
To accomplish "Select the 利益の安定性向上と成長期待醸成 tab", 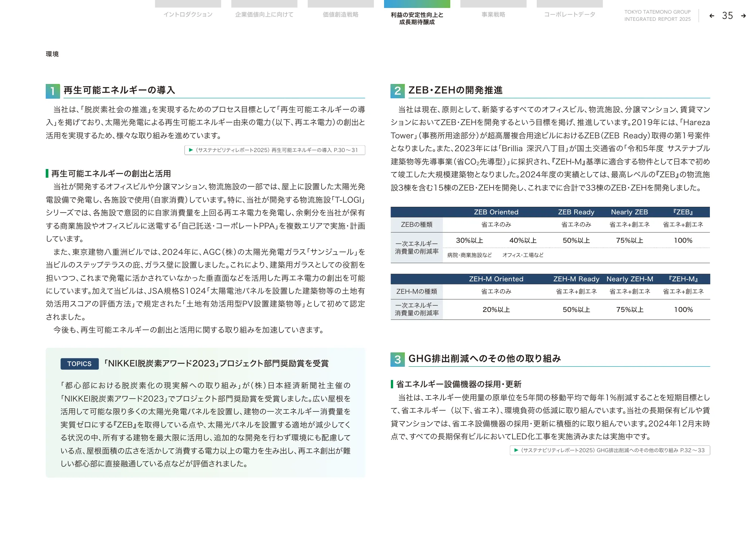I will (x=417, y=18).
